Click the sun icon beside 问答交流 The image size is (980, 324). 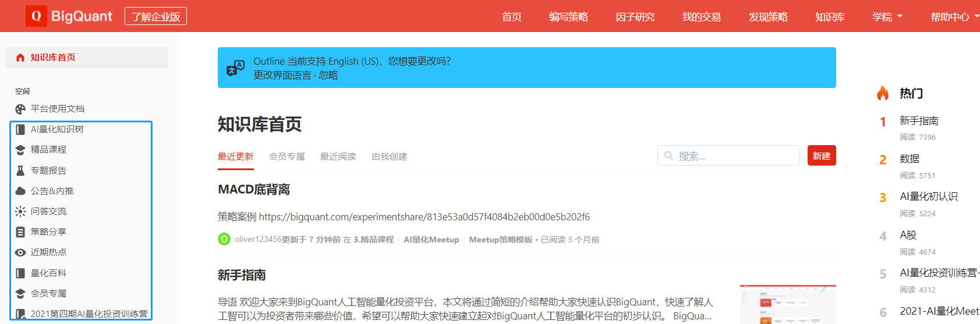coord(20,212)
